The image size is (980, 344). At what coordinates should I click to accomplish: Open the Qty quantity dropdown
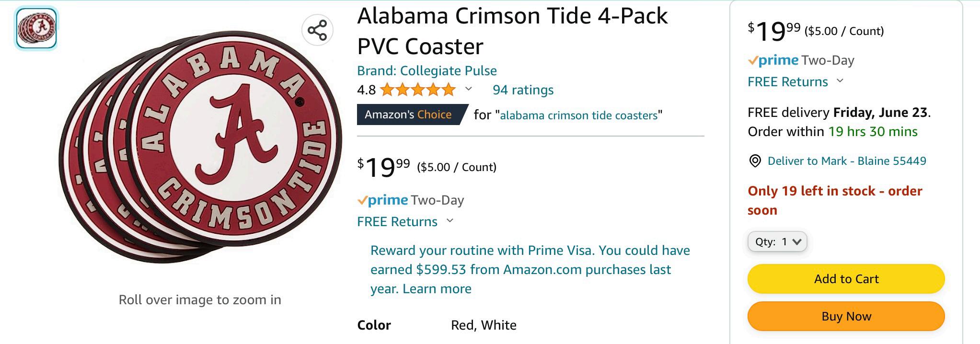tap(777, 241)
